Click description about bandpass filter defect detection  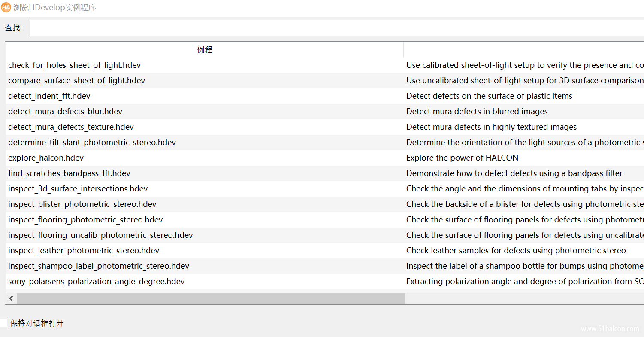tap(514, 173)
